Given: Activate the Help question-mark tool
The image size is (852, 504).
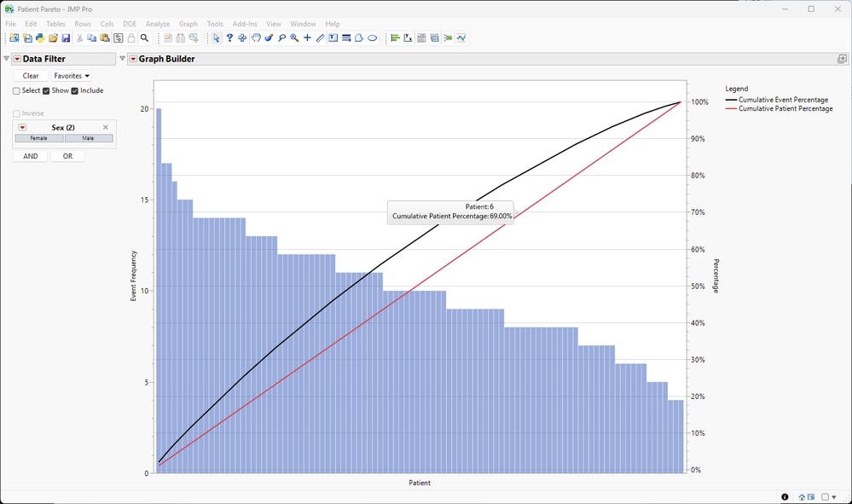Looking at the screenshot, I should [x=230, y=38].
